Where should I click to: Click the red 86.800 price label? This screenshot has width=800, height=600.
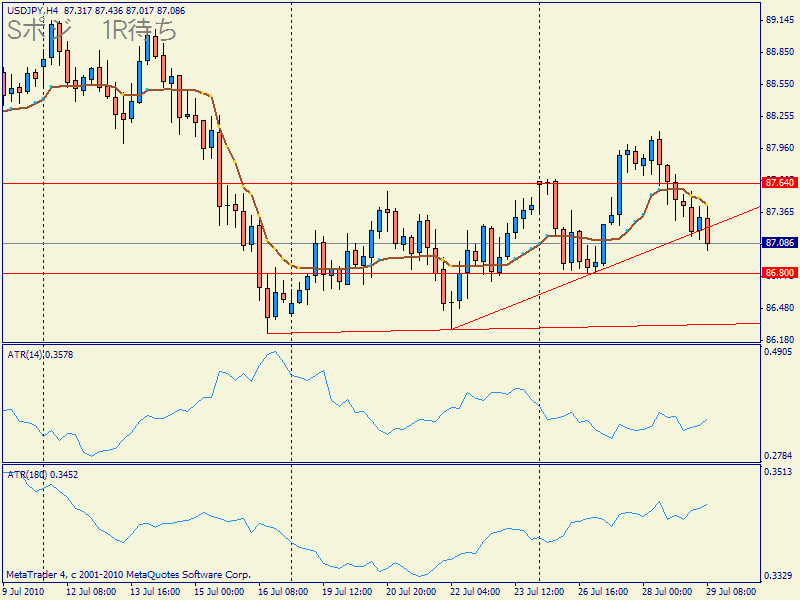tap(778, 272)
